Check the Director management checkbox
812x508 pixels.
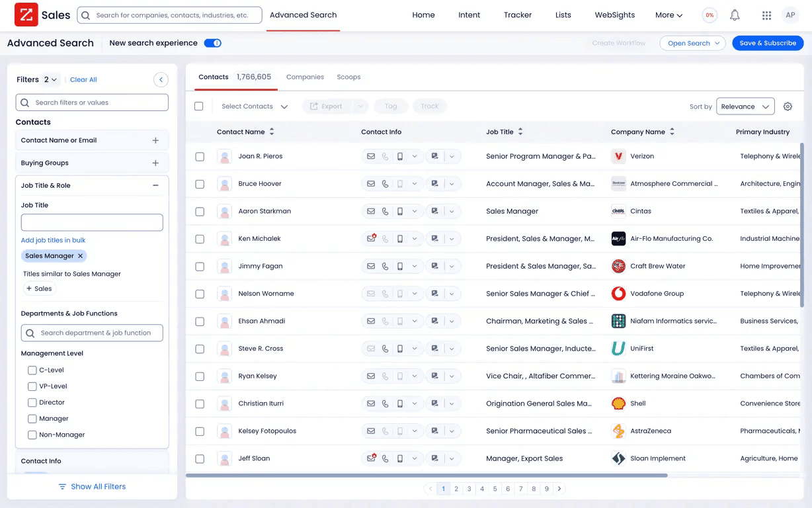click(32, 403)
